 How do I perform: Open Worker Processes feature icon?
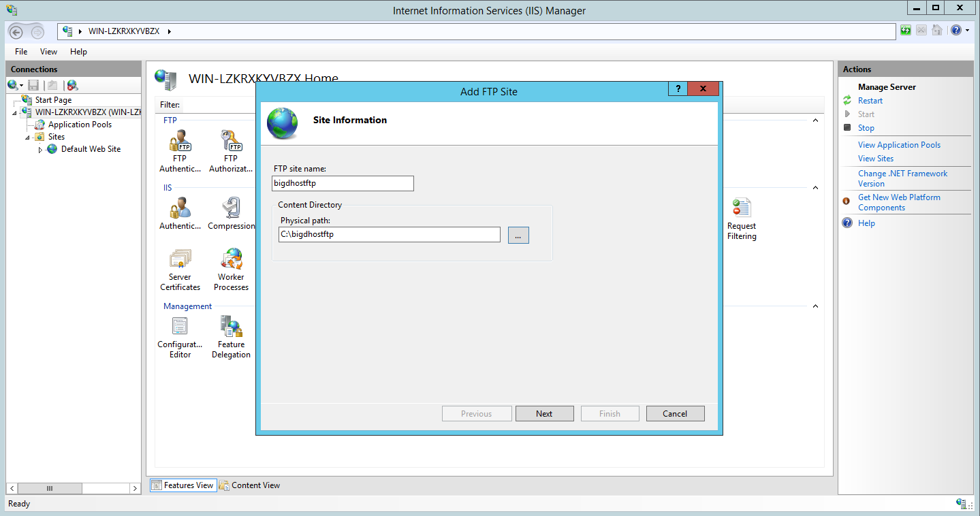pyautogui.click(x=232, y=259)
